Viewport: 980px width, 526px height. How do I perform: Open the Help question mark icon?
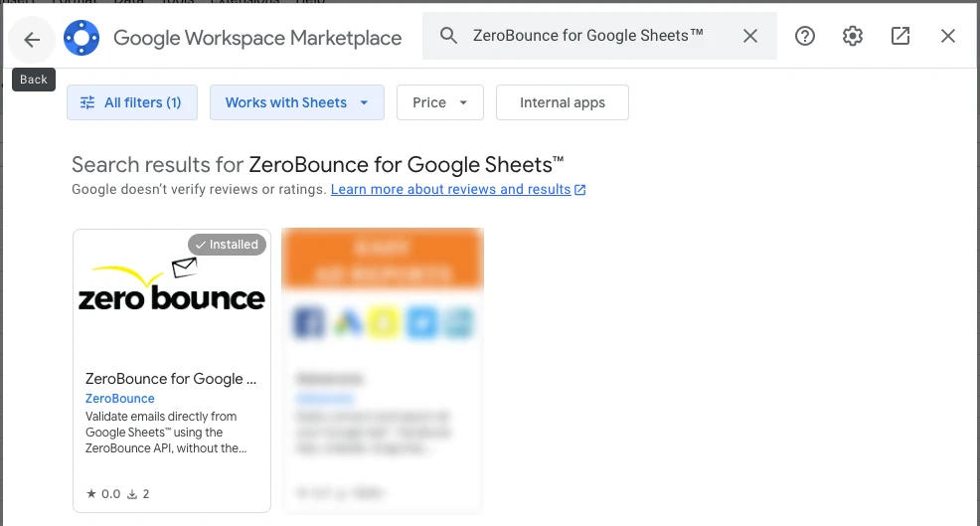(805, 36)
